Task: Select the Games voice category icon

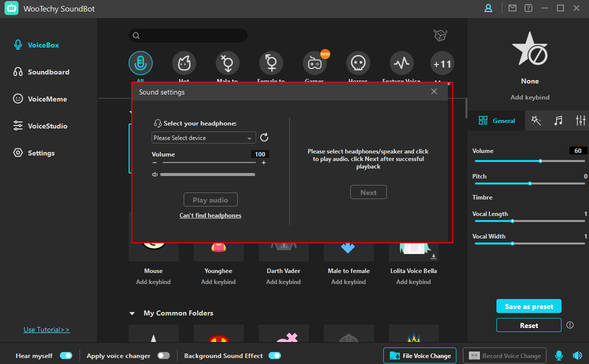Action: pyautogui.click(x=315, y=62)
